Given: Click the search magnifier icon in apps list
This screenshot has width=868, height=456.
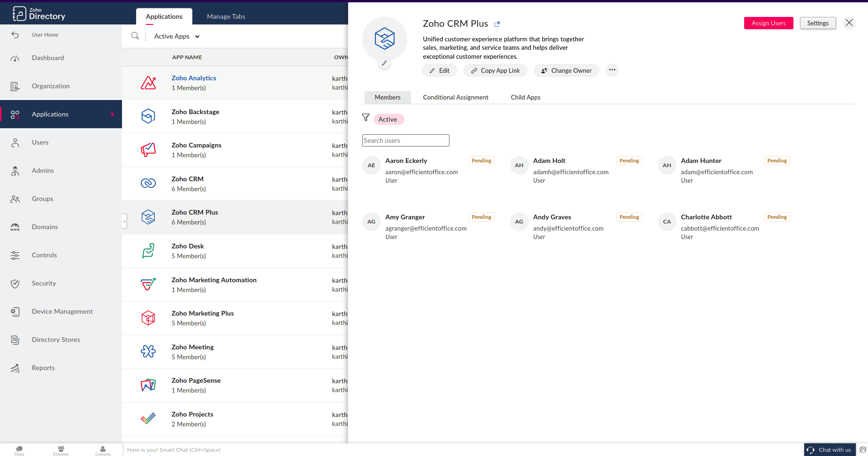Looking at the screenshot, I should click(x=135, y=36).
